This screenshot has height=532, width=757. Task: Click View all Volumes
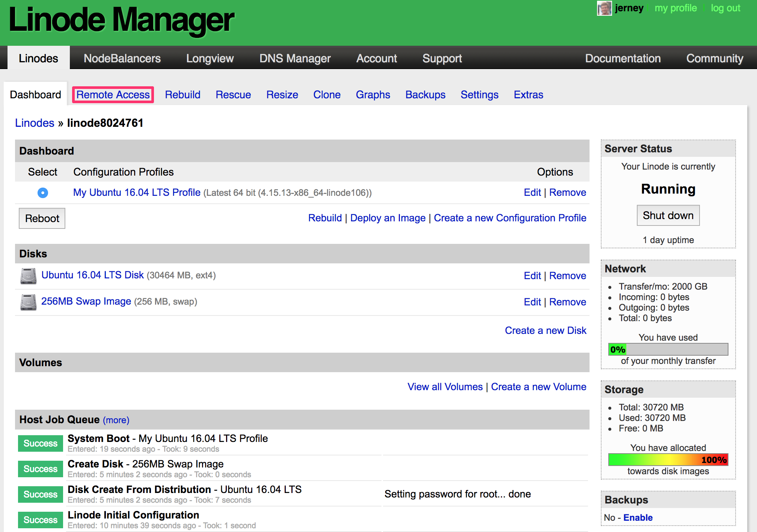(x=445, y=387)
